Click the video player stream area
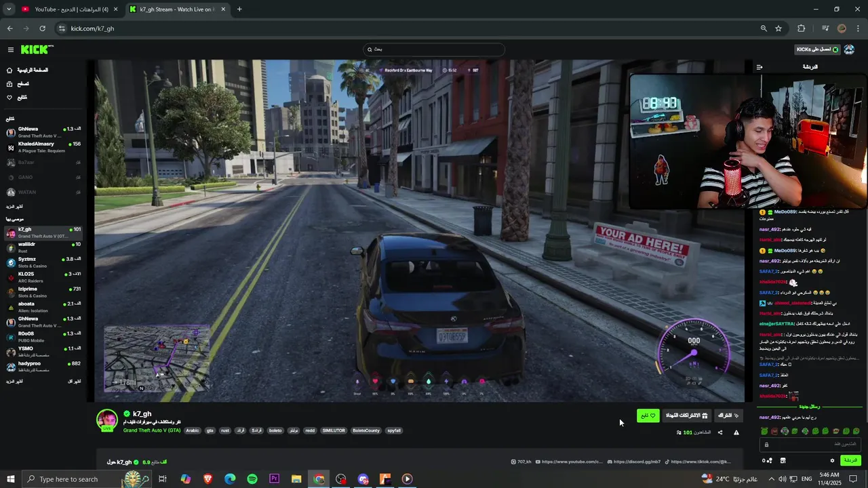The height and width of the screenshot is (488, 868). pyautogui.click(x=419, y=230)
